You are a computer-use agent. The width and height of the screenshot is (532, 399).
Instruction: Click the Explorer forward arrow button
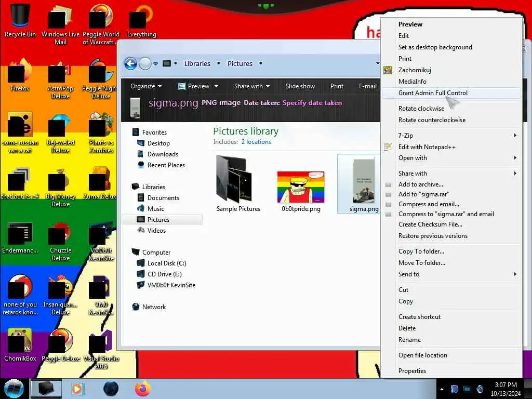(145, 63)
